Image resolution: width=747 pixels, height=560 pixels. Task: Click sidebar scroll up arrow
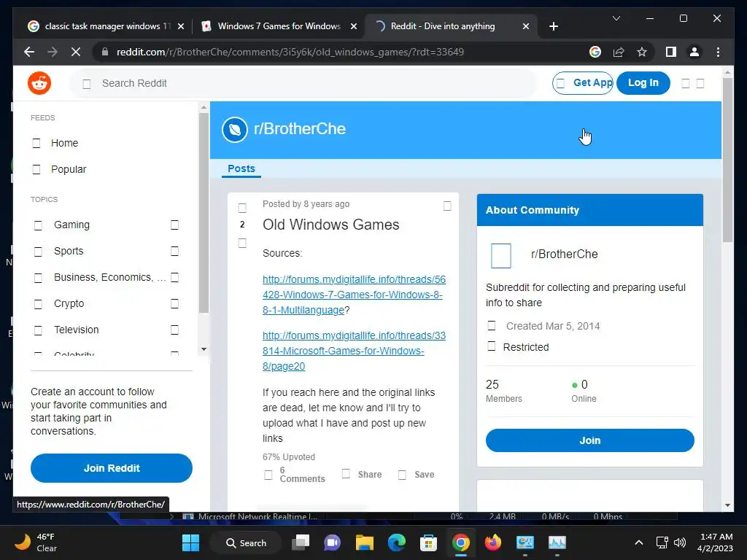coord(204,108)
